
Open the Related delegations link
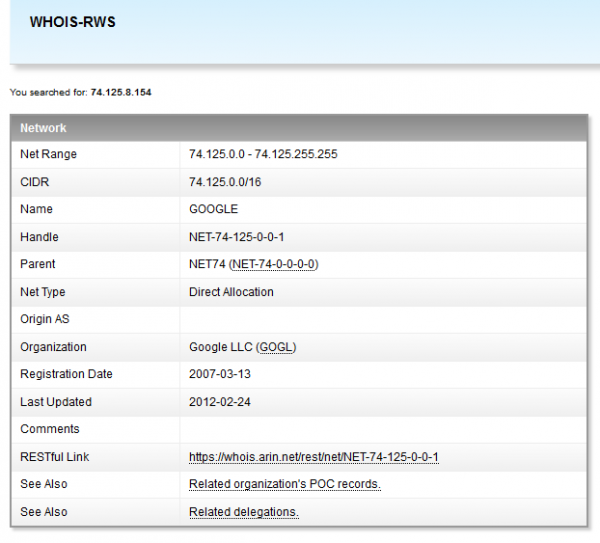click(x=244, y=513)
